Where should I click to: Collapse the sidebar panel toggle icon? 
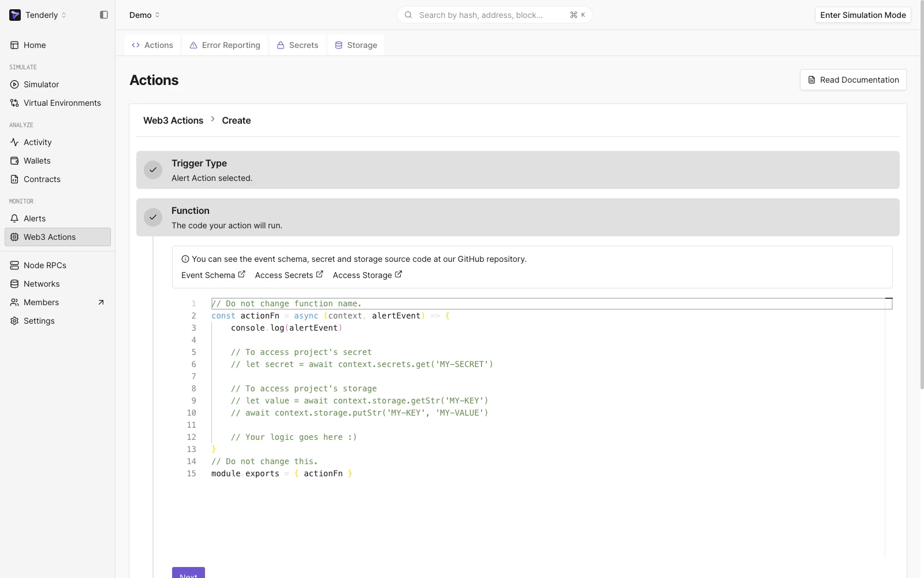click(104, 15)
